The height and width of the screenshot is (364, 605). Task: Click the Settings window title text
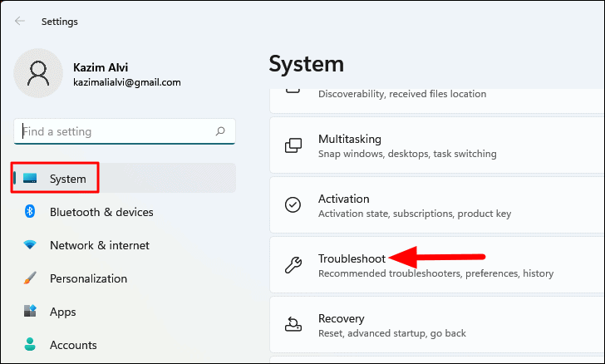[x=60, y=22]
